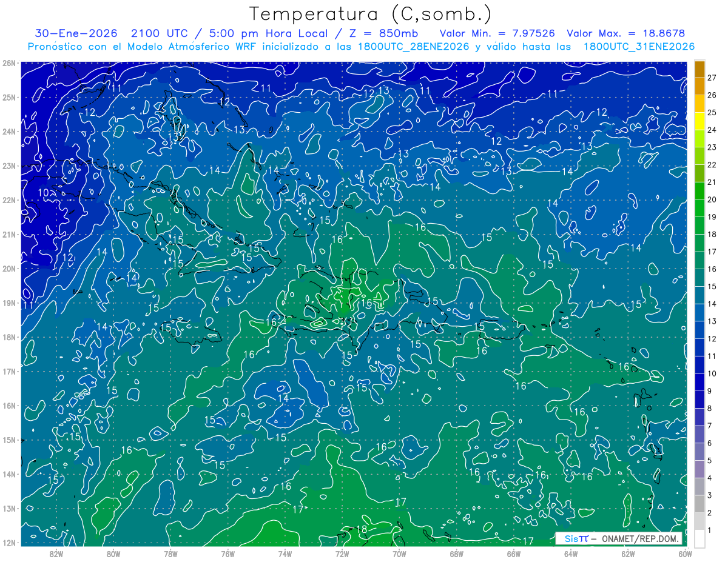Viewport: 728px width, 562px height.
Task: Click the 'Sis' logo text in the credit box
Action: [570, 539]
